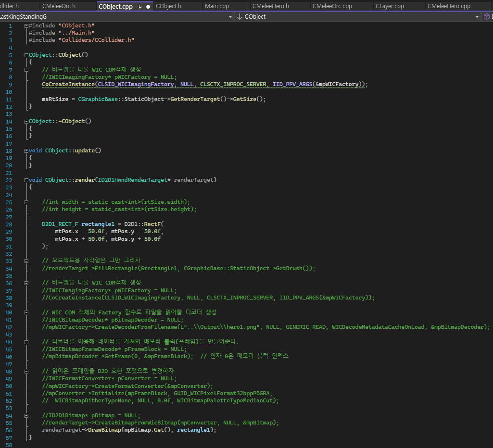Pin the CObject.cpp tab using the pin icon

(x=139, y=7)
